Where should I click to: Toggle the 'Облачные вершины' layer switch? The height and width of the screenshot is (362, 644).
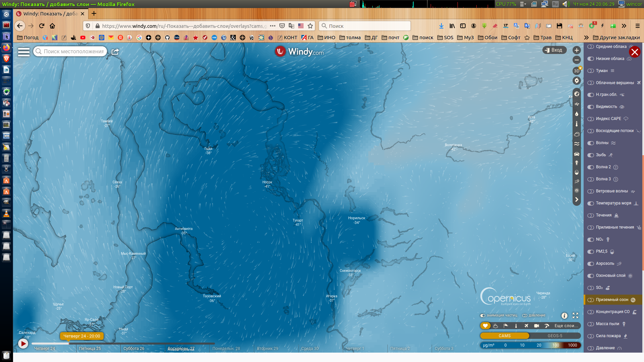[x=591, y=83]
